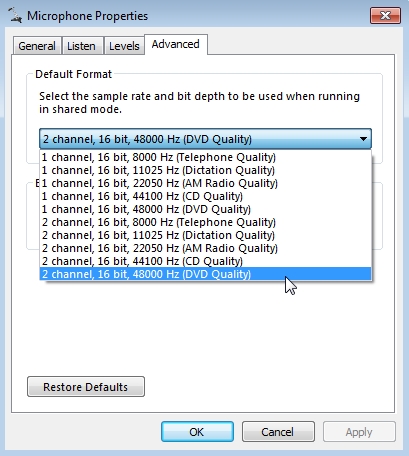Close the Microphone Properties dialog
This screenshot has height=456, width=409.
pyautogui.click(x=385, y=15)
